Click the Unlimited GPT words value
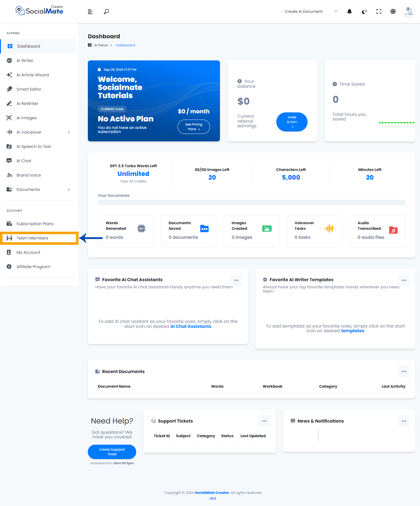Screen dimensions: 420x506 click(x=133, y=174)
